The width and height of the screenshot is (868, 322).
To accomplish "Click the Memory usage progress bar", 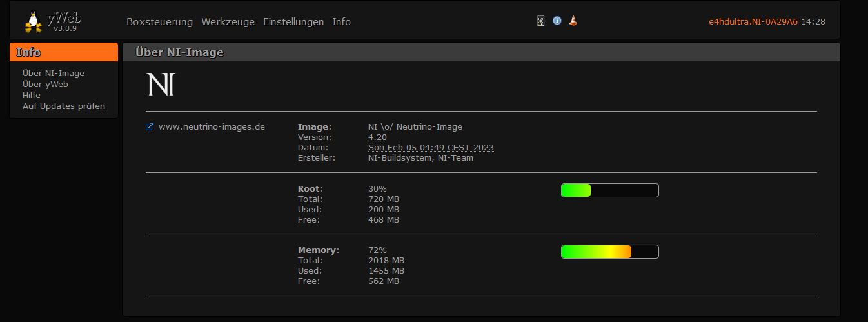I will (x=609, y=252).
